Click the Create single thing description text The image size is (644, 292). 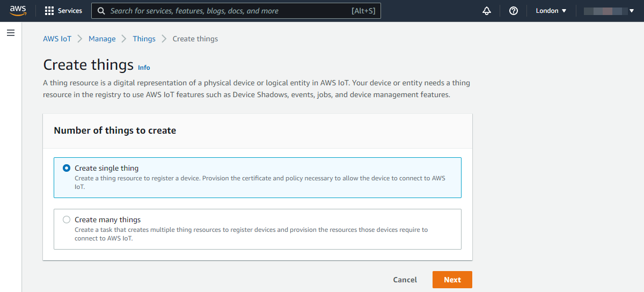pos(260,182)
